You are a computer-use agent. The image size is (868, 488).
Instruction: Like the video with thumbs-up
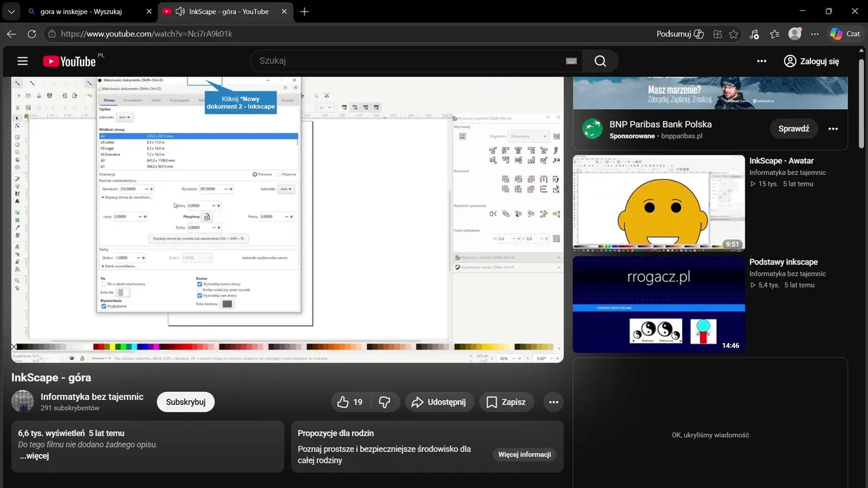(351, 402)
